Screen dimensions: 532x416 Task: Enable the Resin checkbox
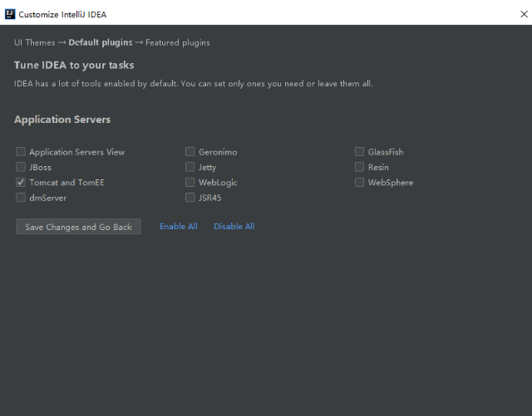pyautogui.click(x=359, y=167)
